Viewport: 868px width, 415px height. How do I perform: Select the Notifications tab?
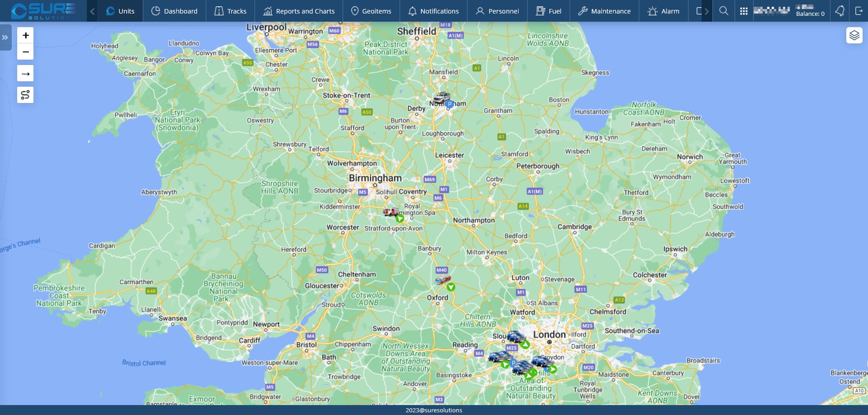tap(434, 11)
